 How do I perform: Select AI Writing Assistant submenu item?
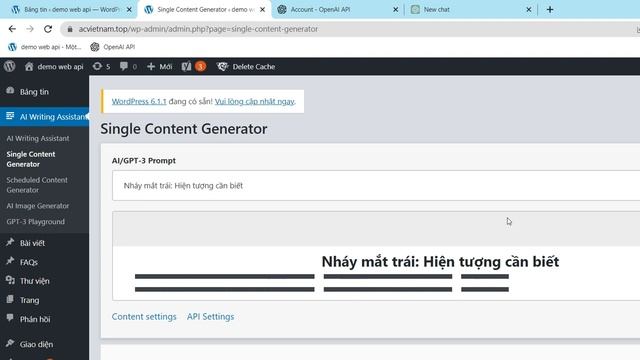pos(38,138)
